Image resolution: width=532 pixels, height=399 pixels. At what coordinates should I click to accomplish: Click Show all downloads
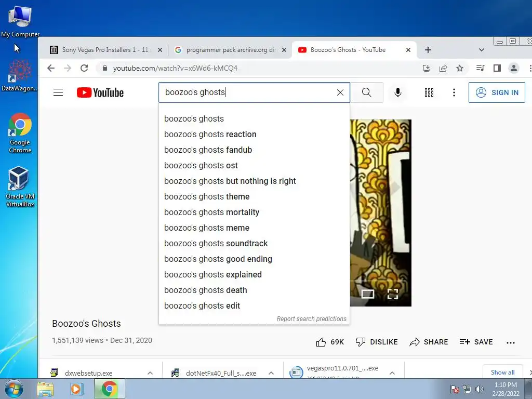(502, 372)
